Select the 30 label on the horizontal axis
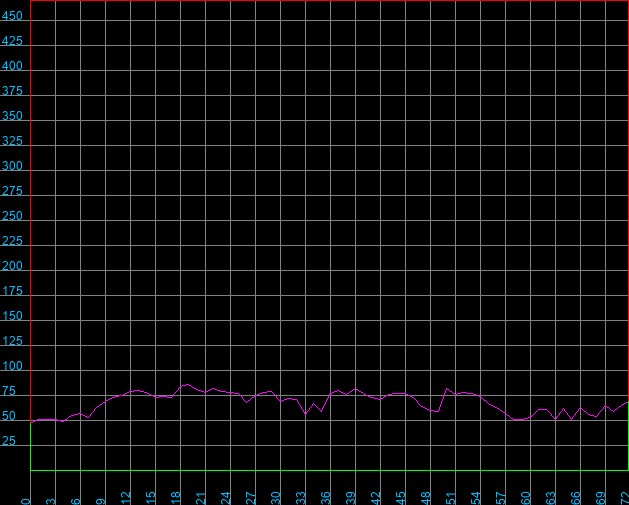629x505 pixels. click(275, 498)
